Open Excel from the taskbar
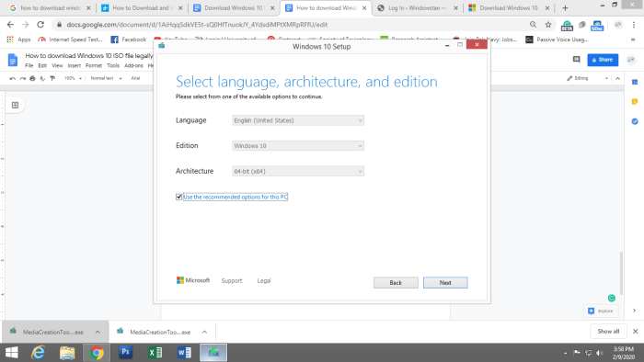Viewport: 644px width, 362px height. click(x=155, y=353)
